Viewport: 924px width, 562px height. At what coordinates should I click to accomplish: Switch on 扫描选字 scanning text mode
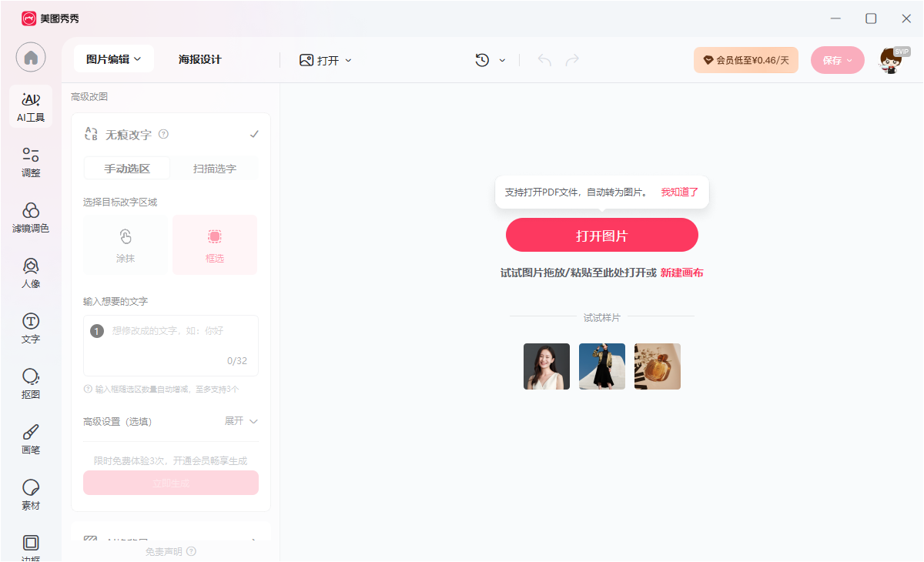coord(213,168)
